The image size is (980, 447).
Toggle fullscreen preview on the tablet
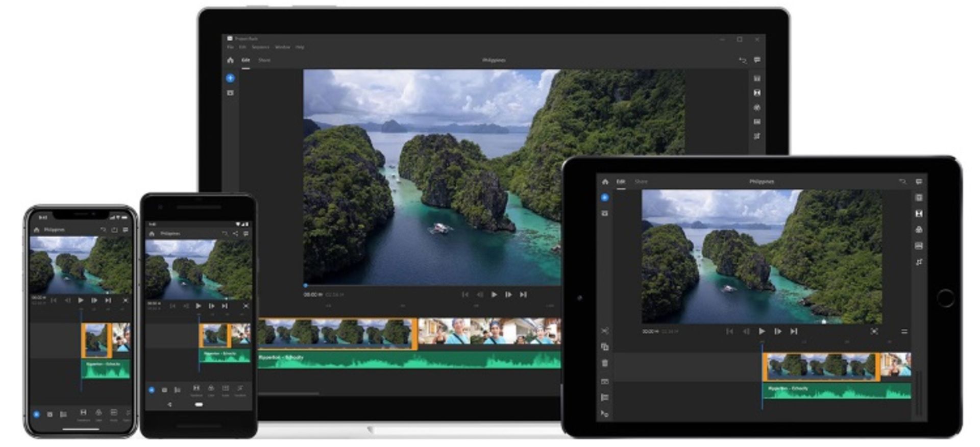[874, 331]
